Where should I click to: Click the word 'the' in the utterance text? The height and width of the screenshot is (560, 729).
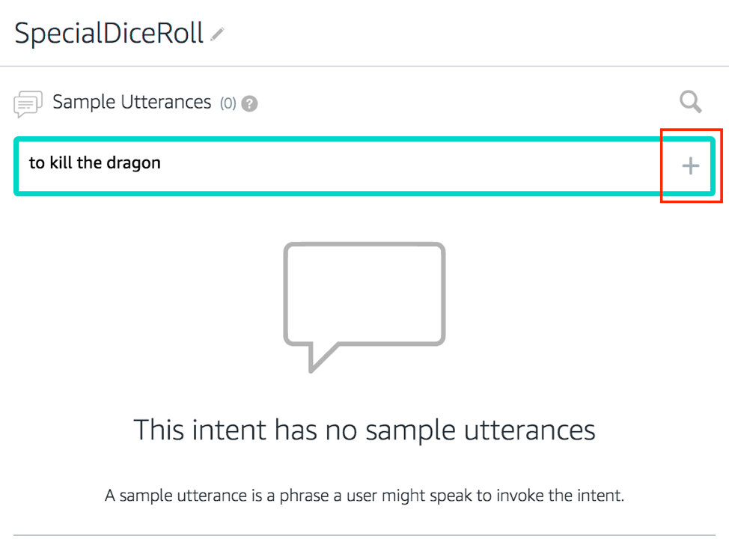click(x=89, y=162)
